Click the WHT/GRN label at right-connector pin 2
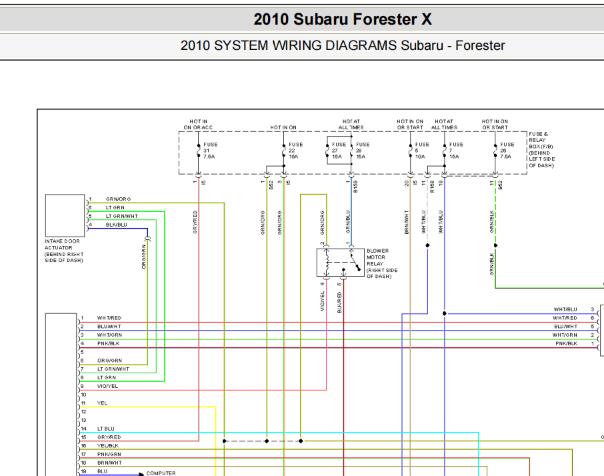This screenshot has height=476, width=604. (x=565, y=335)
